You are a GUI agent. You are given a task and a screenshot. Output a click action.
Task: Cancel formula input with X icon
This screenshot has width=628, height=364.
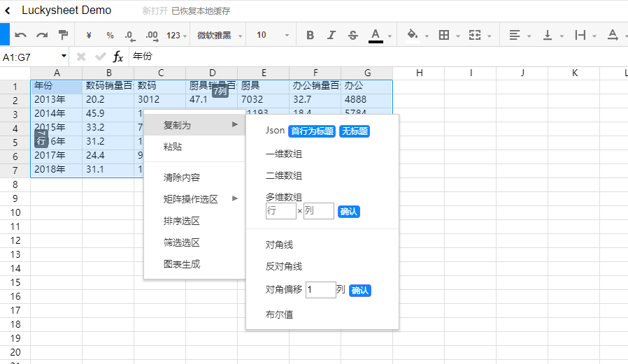click(81, 57)
